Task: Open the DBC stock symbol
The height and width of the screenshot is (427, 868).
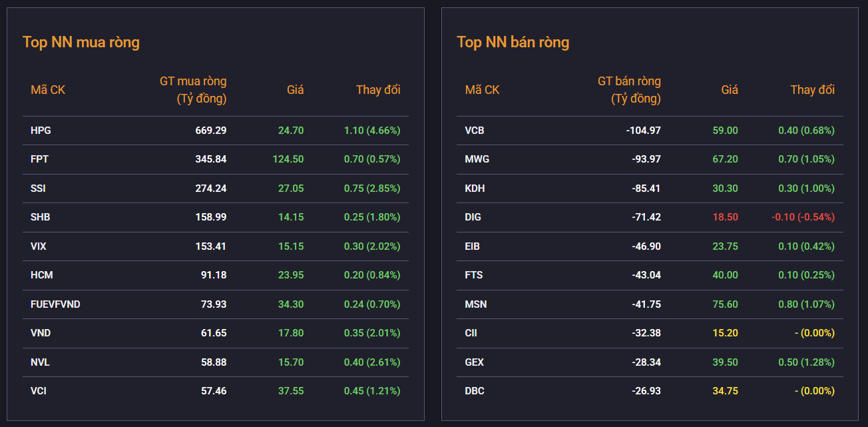Action: click(475, 391)
